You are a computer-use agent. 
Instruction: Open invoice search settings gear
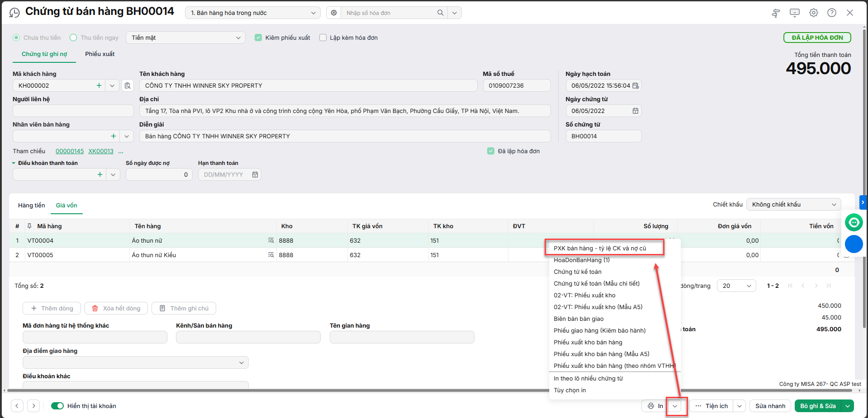click(334, 13)
